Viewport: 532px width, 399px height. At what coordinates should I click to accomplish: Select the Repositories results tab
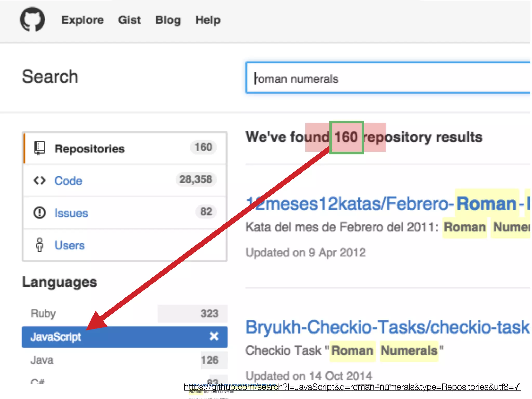coord(125,148)
